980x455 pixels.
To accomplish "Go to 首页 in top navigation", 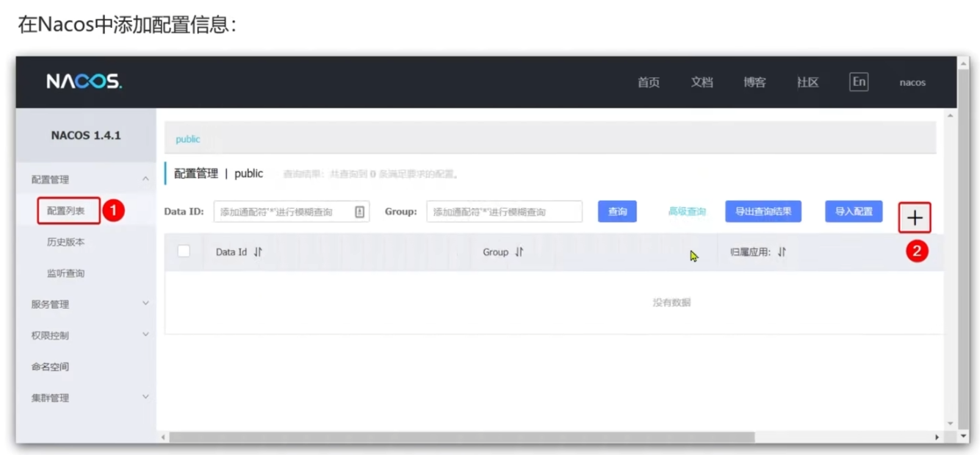I will pos(649,82).
